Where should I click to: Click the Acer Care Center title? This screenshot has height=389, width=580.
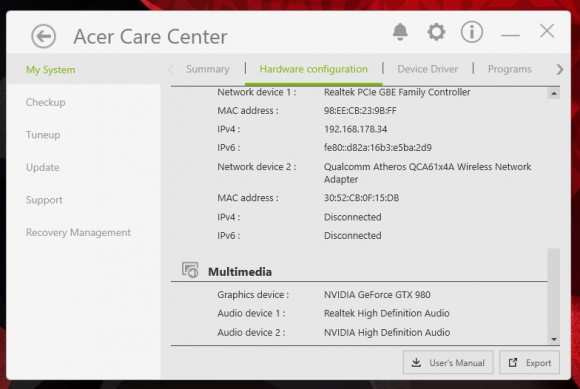coord(150,37)
